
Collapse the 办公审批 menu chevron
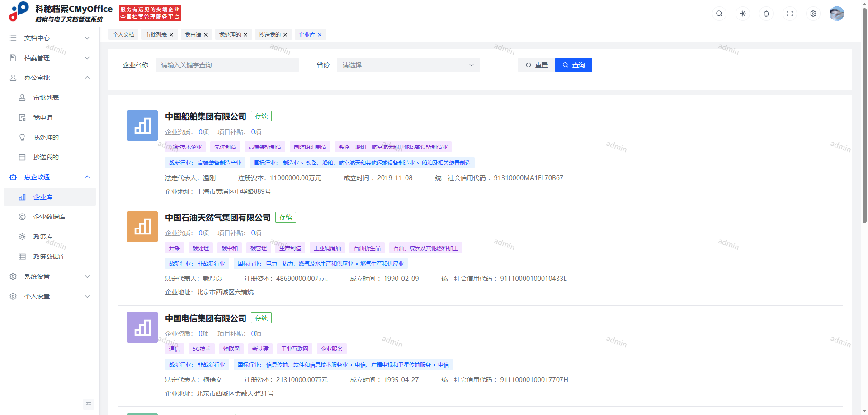pos(87,78)
